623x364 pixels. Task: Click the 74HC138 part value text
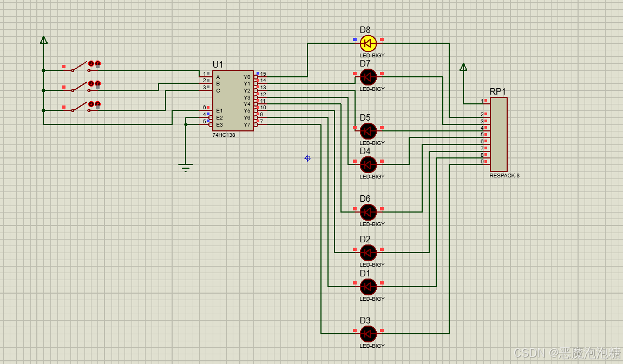point(224,135)
